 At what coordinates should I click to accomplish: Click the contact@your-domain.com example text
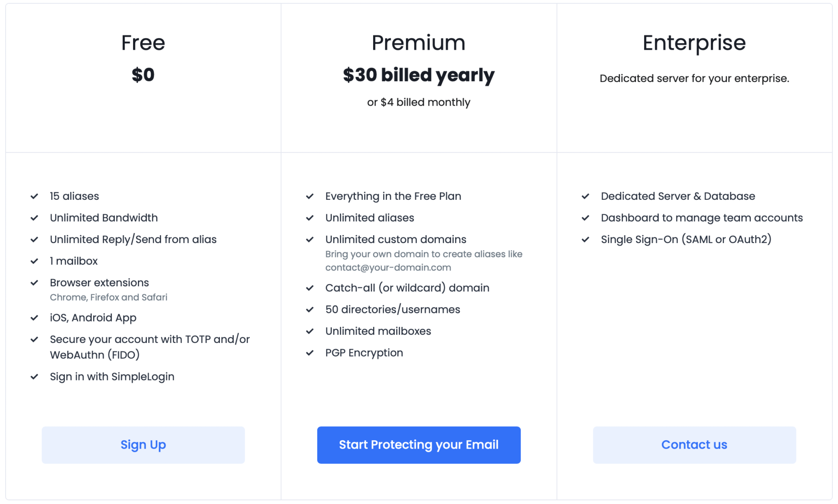point(388,267)
